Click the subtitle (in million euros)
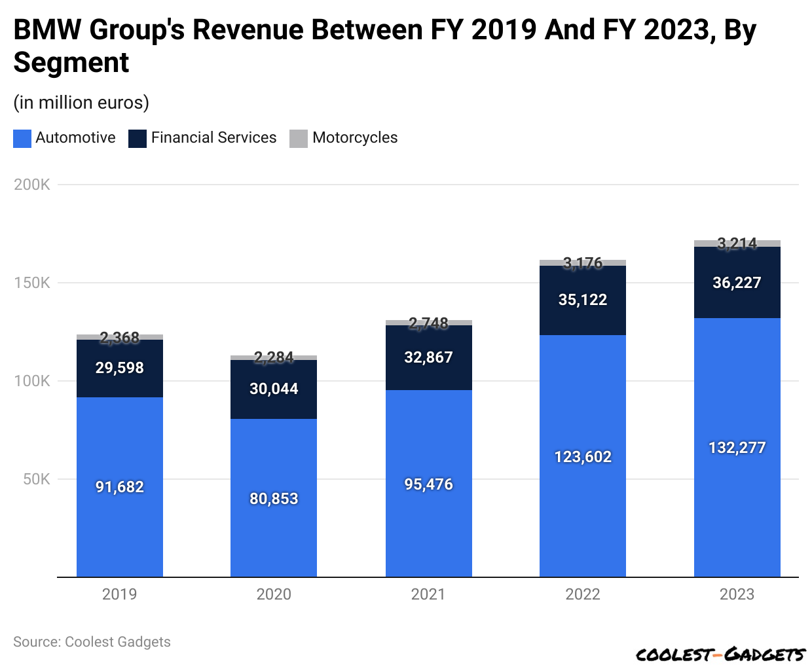Screen dimensions: 812x665 coord(81,103)
